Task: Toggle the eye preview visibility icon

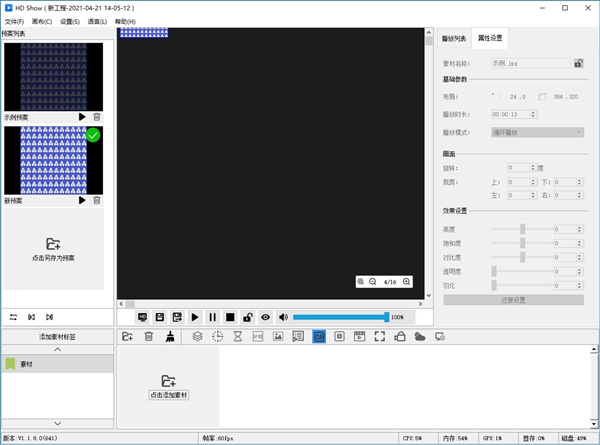Action: tap(265, 317)
